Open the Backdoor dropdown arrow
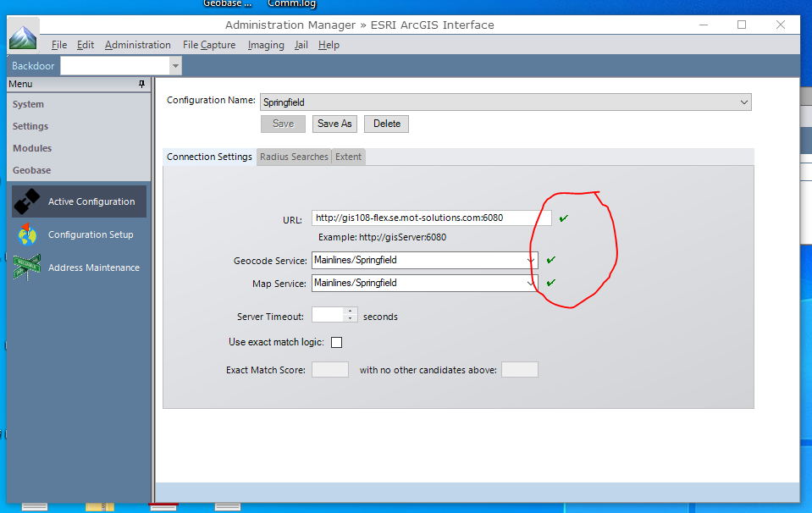 click(175, 66)
